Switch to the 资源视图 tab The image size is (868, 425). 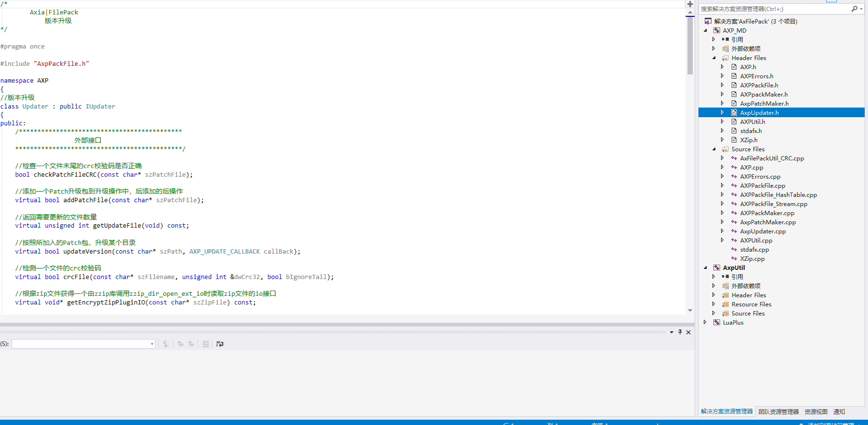pyautogui.click(x=816, y=412)
